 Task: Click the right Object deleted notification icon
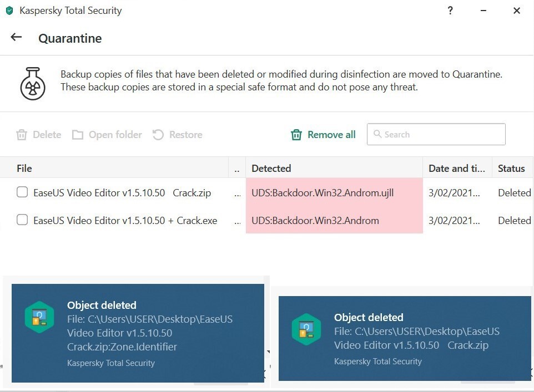click(306, 330)
